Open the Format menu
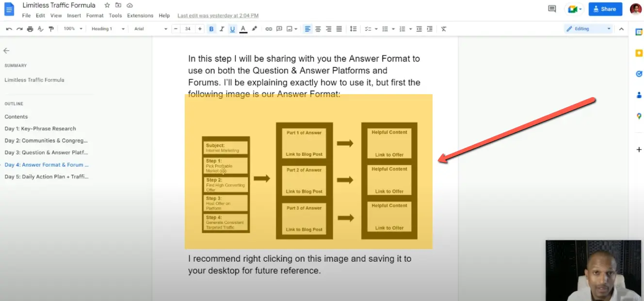 point(95,15)
